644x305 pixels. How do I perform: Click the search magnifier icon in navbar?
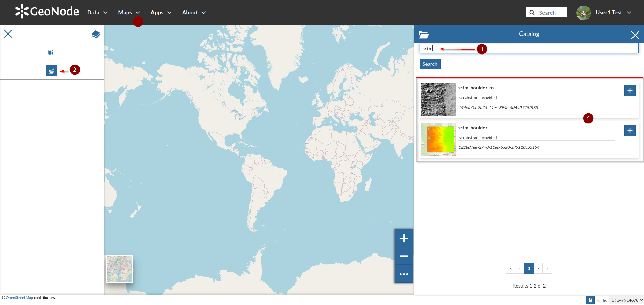coord(532,13)
